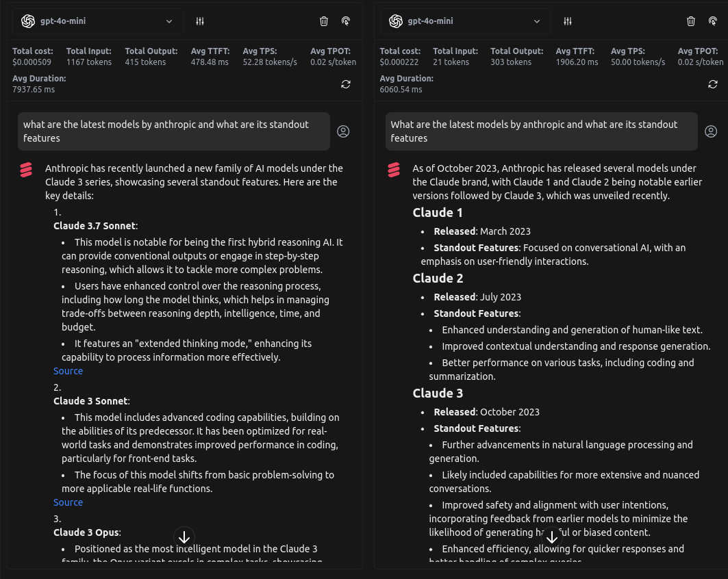728x579 pixels.
Task: Open the user avatar icon beside the right prompt
Action: pos(711,131)
